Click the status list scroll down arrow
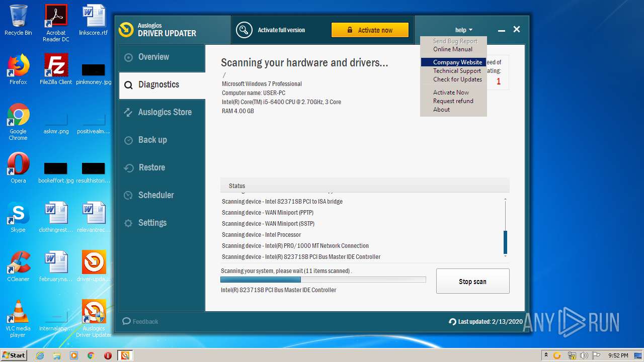644x362 pixels. pyautogui.click(x=505, y=256)
